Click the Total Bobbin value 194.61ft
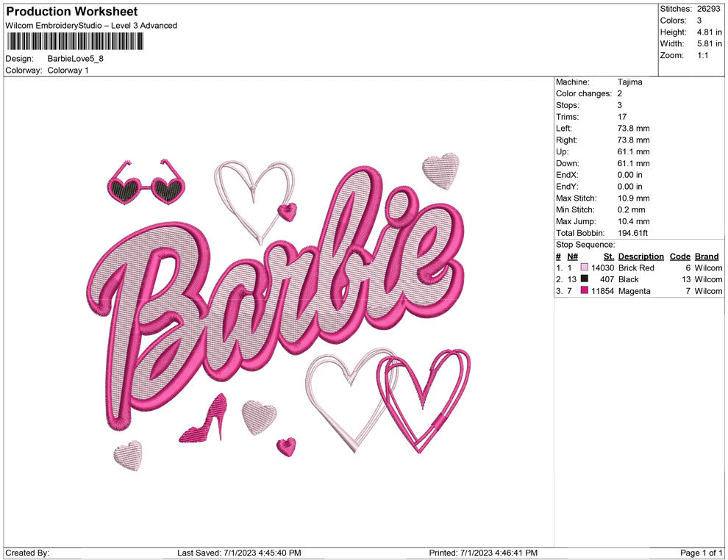The width and height of the screenshot is (728, 560). tap(632, 233)
